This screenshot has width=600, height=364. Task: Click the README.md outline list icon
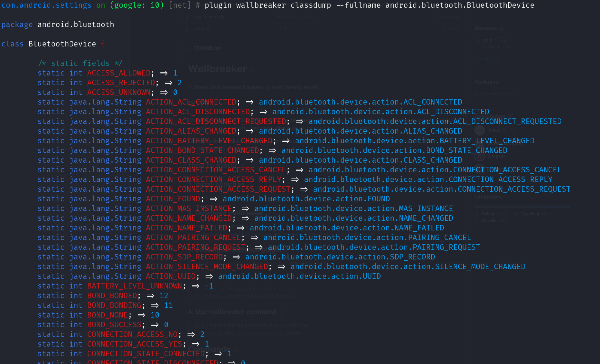186,48
